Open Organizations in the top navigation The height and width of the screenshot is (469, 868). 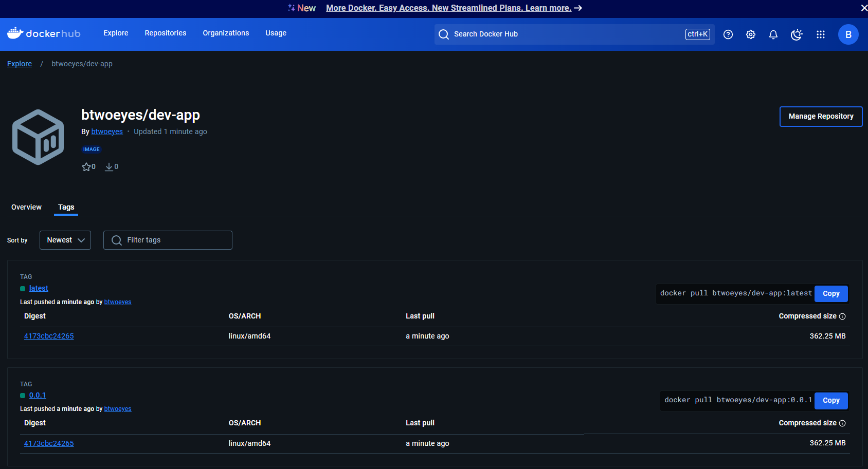coord(226,33)
